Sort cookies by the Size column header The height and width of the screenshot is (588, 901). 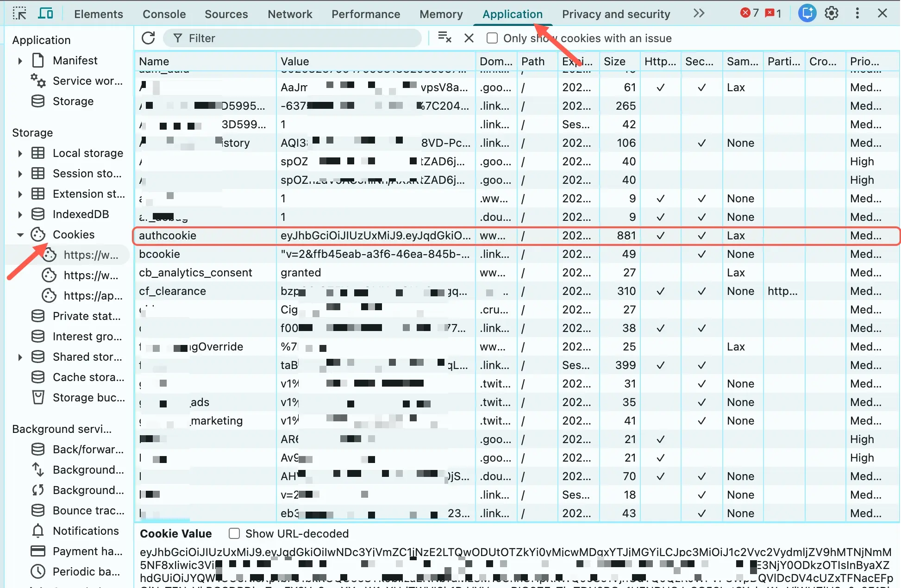click(x=614, y=61)
